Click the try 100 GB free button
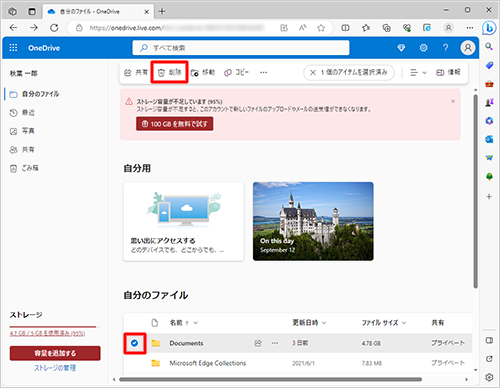 click(174, 124)
